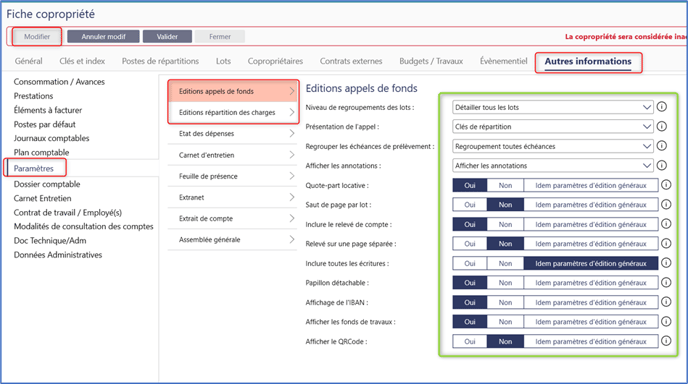Viewport: 688px width, 384px height.
Task: Open Postes par défaut in sidebar
Action: point(44,124)
